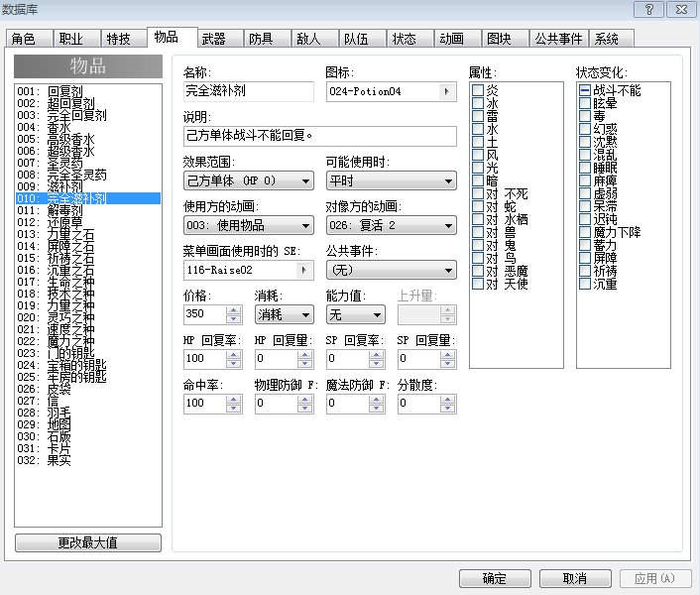
Task: Switch to the 公共事件 tab
Action: coord(559,39)
